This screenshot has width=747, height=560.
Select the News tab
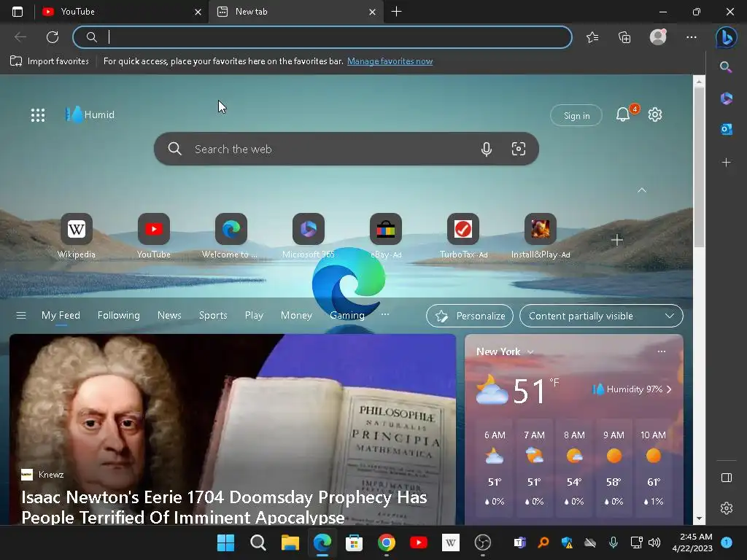tap(169, 315)
